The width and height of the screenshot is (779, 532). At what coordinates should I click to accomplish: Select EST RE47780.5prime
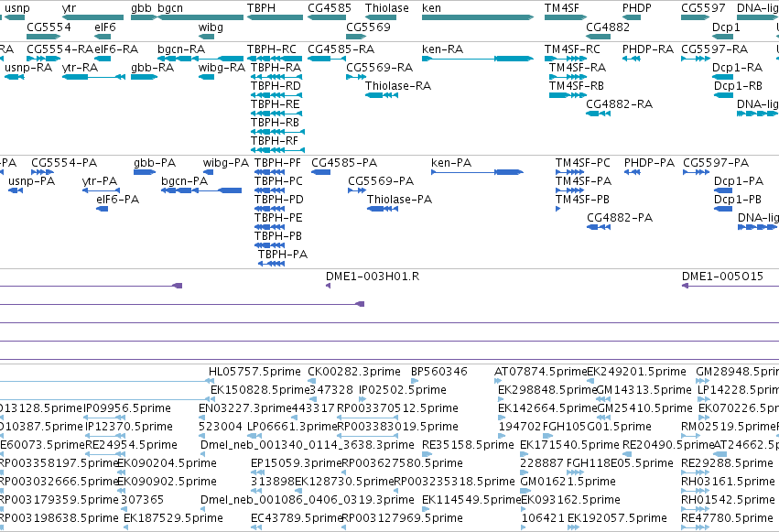pyautogui.click(x=727, y=517)
